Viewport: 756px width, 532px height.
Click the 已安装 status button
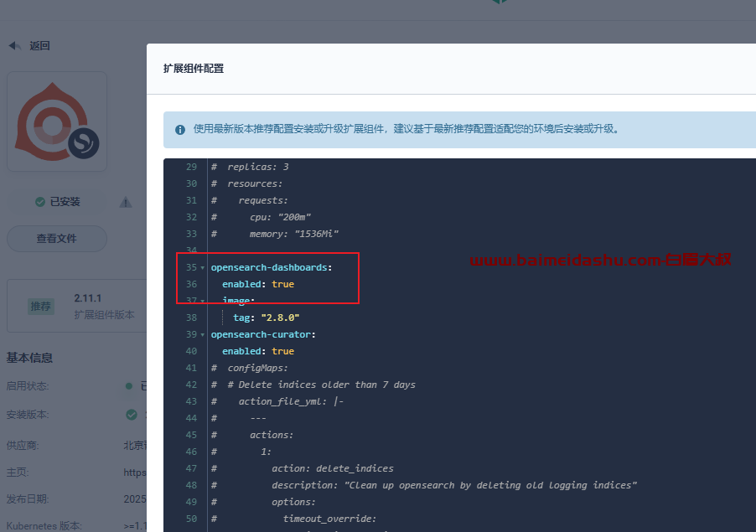[57, 201]
